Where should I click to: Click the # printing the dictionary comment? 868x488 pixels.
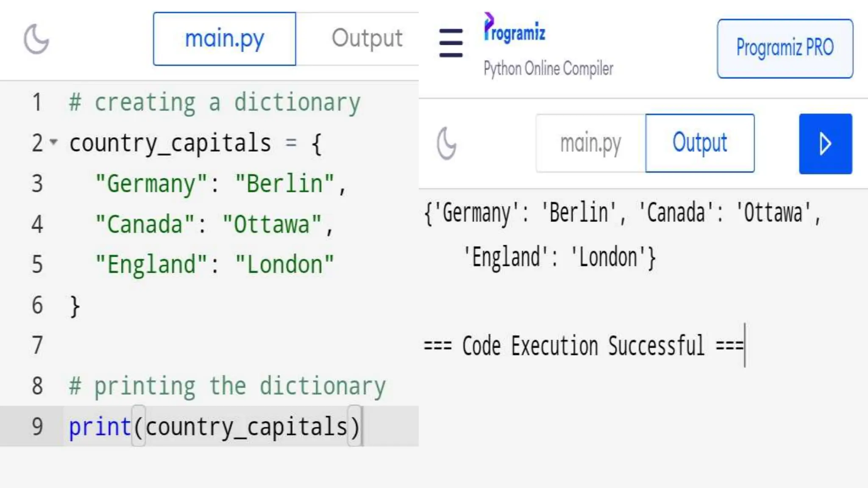(227, 386)
